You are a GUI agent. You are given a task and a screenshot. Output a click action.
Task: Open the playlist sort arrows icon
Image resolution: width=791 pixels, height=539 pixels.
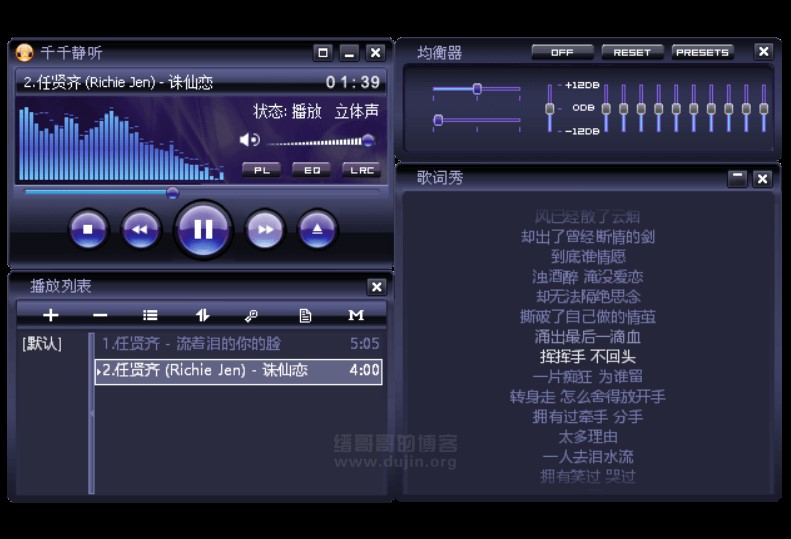click(202, 315)
